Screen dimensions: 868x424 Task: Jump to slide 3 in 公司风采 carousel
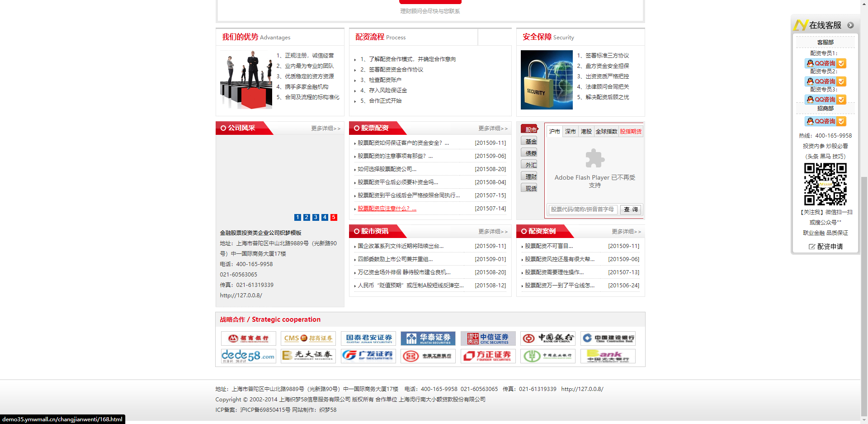click(316, 218)
